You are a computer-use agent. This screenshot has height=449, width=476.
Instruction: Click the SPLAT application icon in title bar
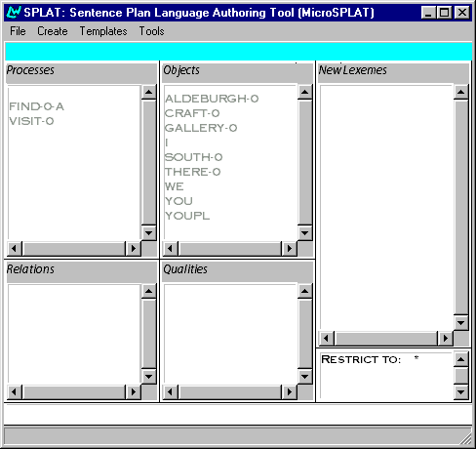point(14,13)
